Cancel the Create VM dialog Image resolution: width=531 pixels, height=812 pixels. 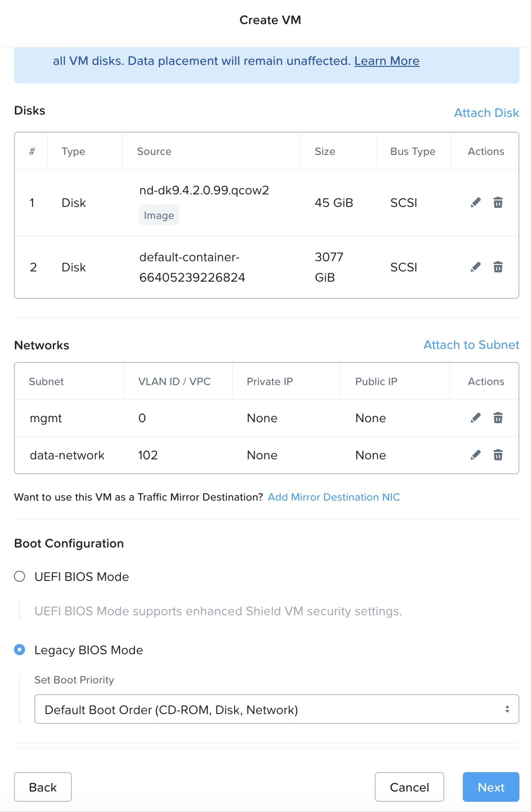pyautogui.click(x=409, y=787)
